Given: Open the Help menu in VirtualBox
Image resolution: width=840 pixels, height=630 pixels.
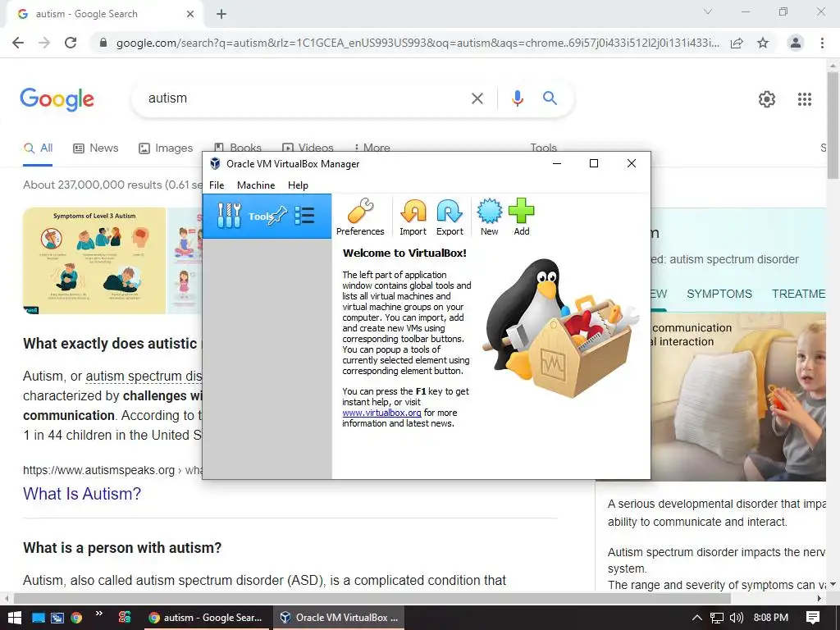Looking at the screenshot, I should click(x=298, y=185).
